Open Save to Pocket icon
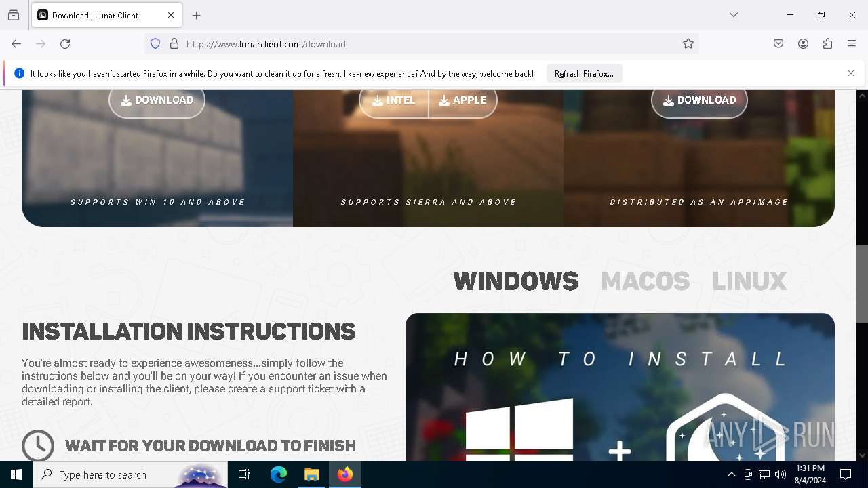This screenshot has height=488, width=868. [778, 44]
